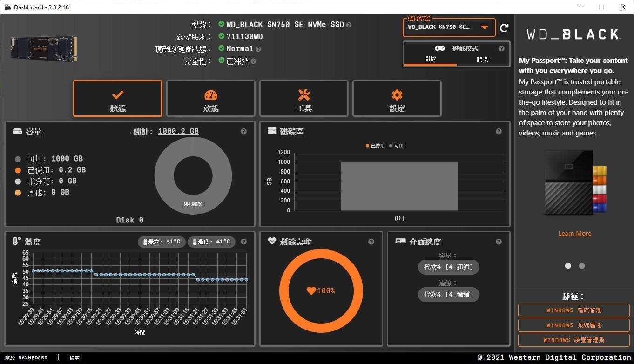634x364 pixels.
Task: Click help icon in 介面速度 panel
Action: pyautogui.click(x=499, y=242)
